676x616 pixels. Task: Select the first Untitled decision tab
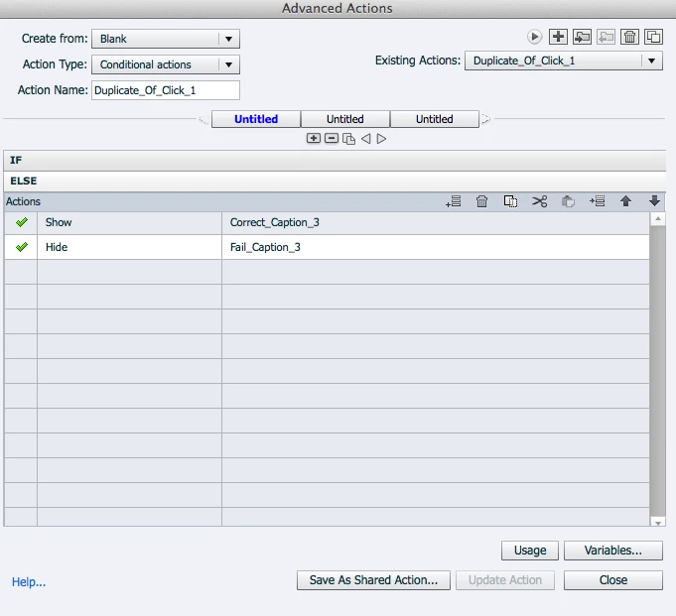[256, 119]
